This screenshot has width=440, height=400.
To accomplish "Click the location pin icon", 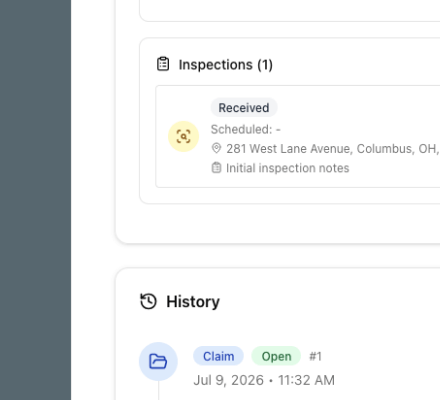I will click(216, 148).
